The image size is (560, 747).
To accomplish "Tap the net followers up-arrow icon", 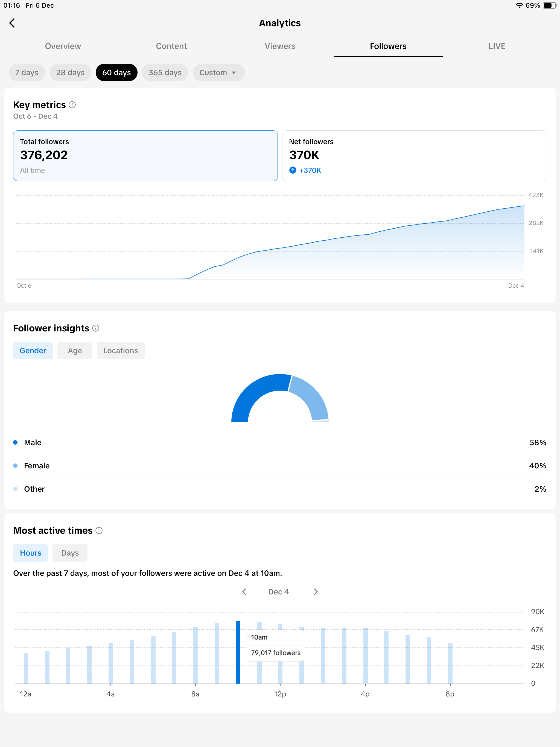I will (293, 170).
